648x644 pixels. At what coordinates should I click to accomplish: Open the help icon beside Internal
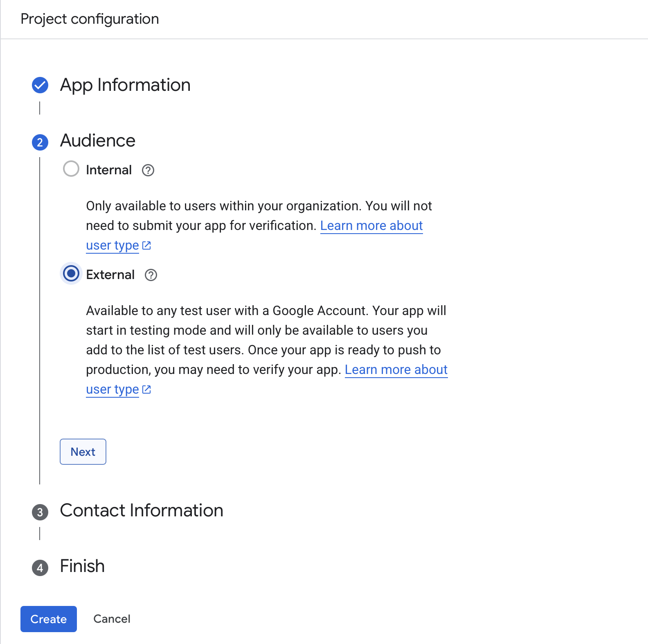(148, 170)
